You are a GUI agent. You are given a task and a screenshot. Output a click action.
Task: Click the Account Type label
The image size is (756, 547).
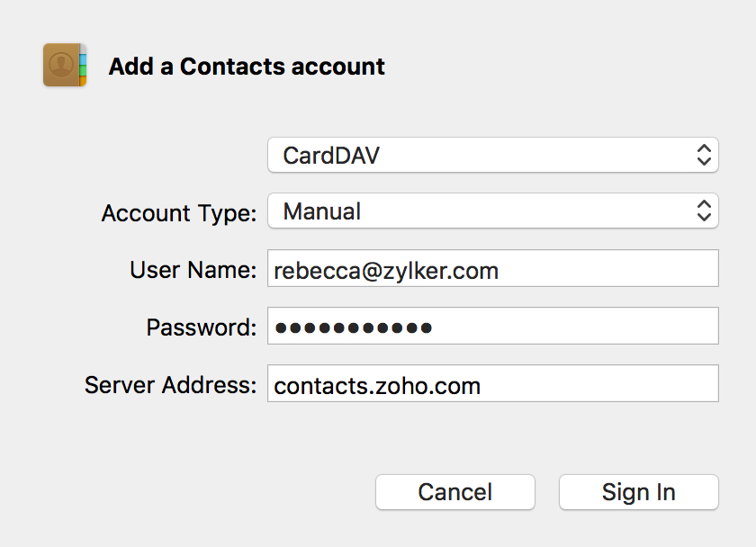click(x=179, y=213)
